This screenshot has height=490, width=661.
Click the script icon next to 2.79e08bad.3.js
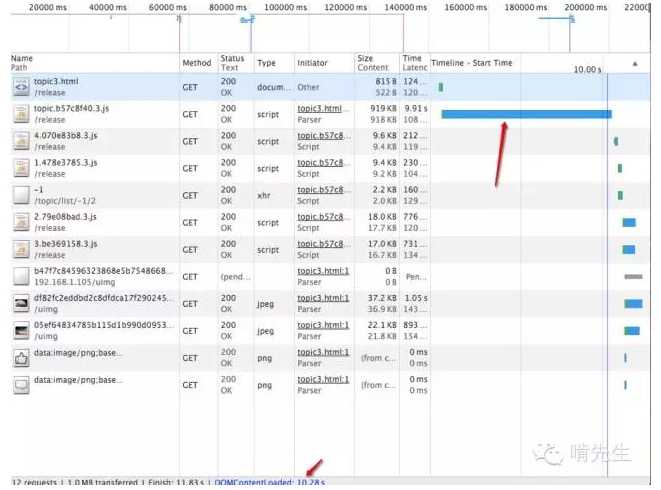(x=21, y=222)
